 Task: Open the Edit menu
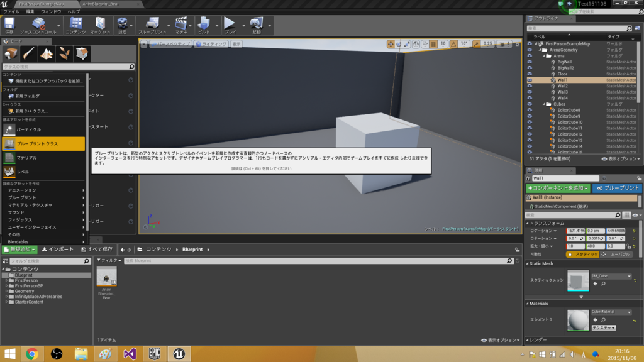point(30,11)
